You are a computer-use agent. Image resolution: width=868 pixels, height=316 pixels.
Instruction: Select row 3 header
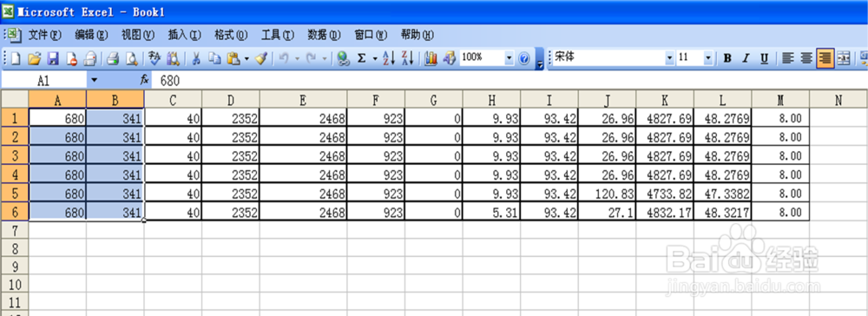coord(15,155)
